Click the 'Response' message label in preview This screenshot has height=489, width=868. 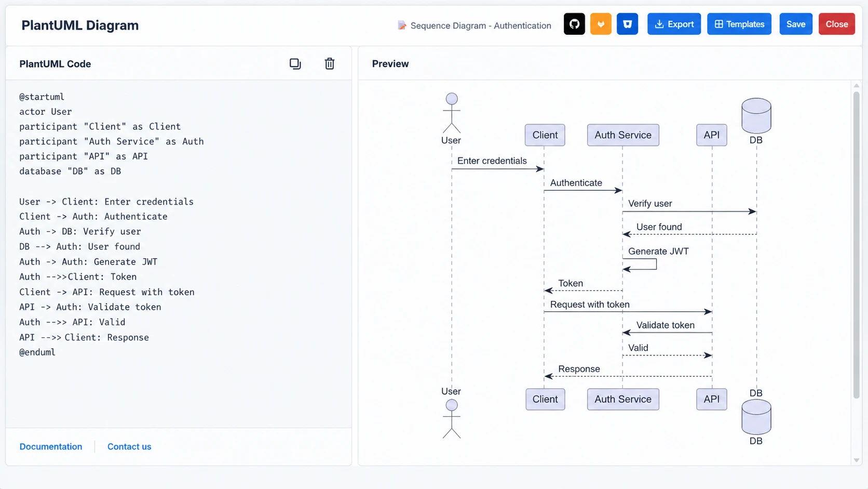[579, 368]
